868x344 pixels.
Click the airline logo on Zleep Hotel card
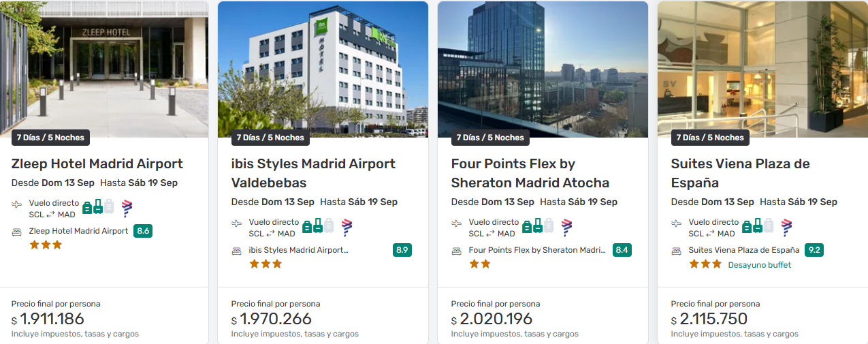click(127, 208)
